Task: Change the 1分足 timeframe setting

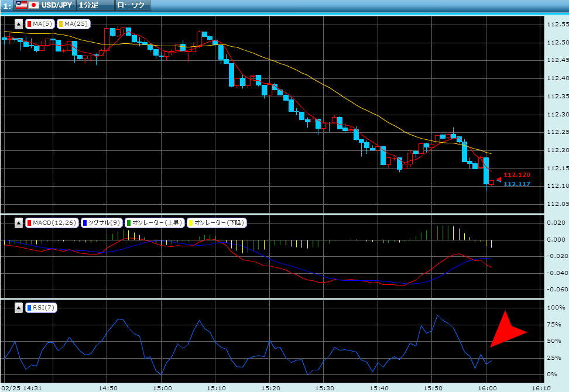Action: 95,5
